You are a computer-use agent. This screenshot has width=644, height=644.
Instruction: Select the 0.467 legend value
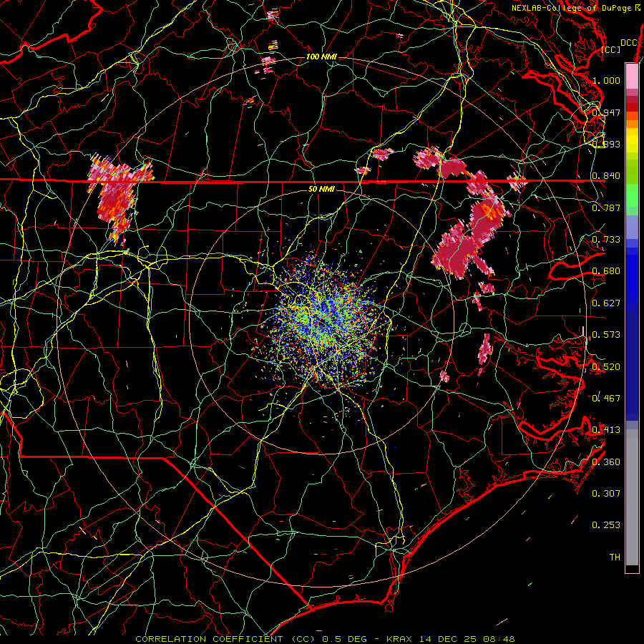(x=606, y=398)
